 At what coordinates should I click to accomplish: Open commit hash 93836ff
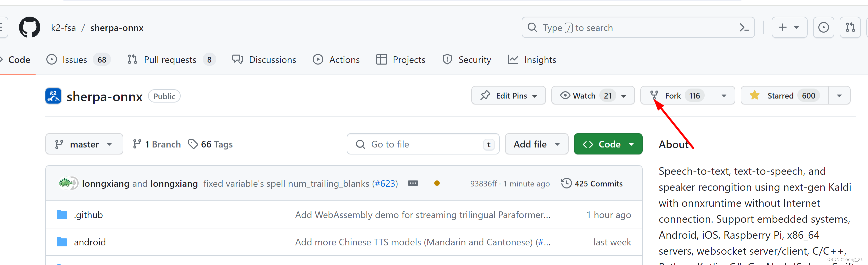click(484, 183)
